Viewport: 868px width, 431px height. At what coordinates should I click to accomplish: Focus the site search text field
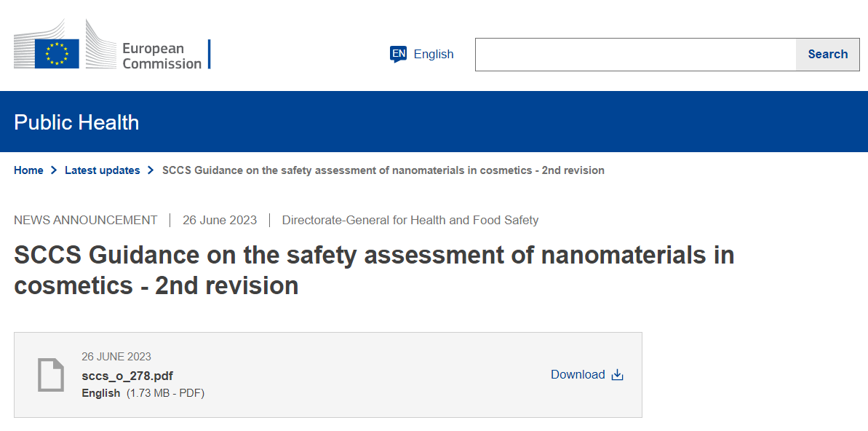click(x=635, y=55)
